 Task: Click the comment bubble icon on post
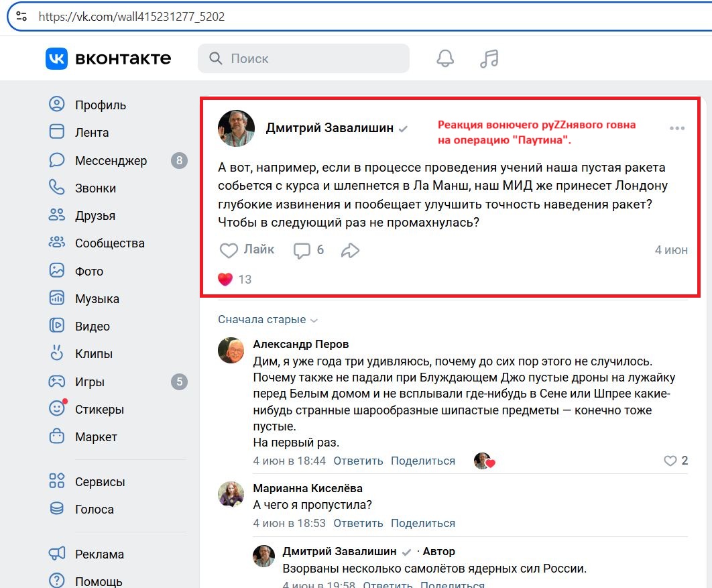click(302, 250)
